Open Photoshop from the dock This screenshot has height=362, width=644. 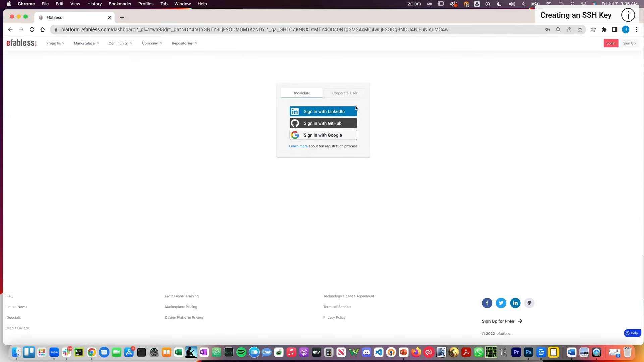tap(528, 352)
